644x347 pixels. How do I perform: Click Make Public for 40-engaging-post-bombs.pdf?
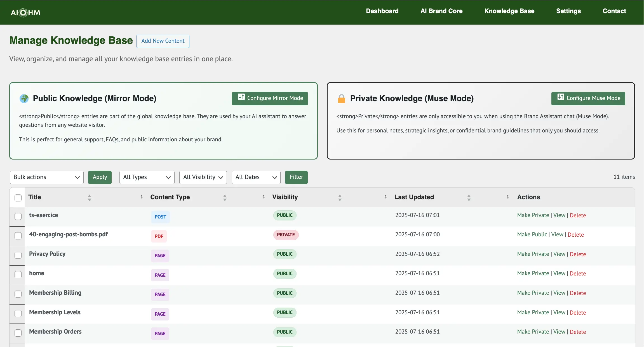point(532,235)
